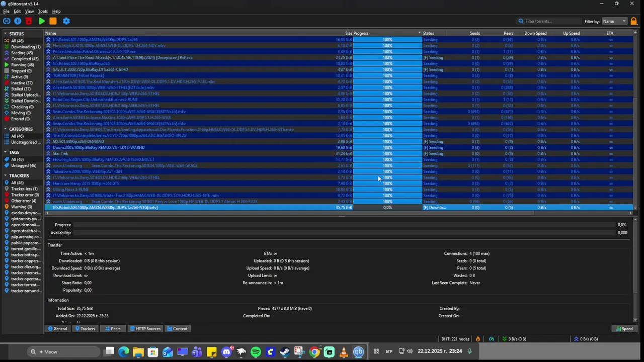Sort by the Seeds column header

tap(474, 33)
